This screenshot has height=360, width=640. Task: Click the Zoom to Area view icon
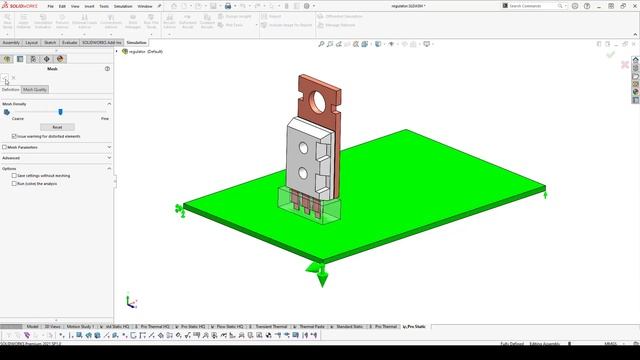coord(330,44)
